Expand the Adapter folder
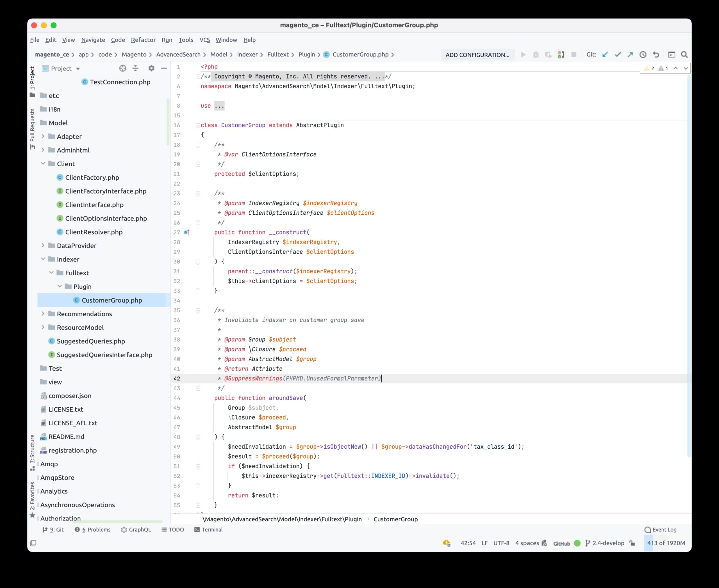 coord(43,136)
